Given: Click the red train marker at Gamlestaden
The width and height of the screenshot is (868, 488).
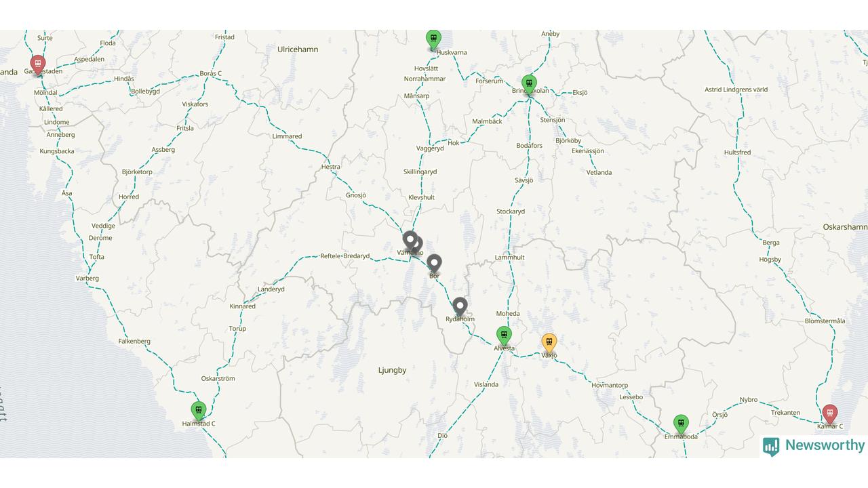Looking at the screenshot, I should 38,65.
